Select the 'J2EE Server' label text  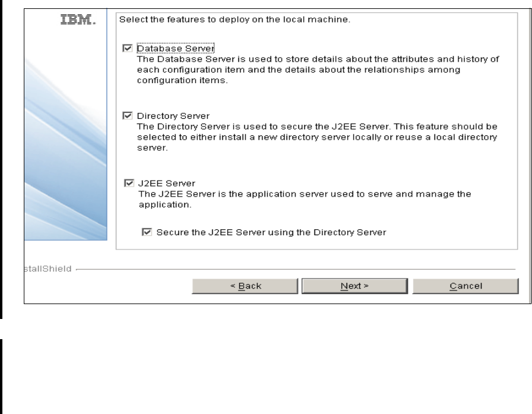pyautogui.click(x=166, y=184)
